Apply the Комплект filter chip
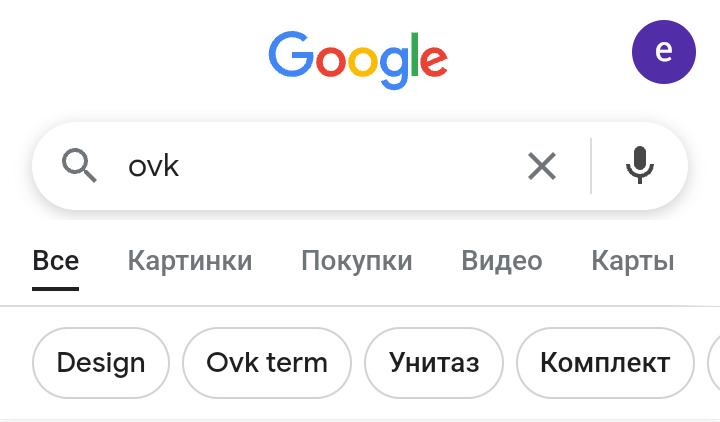The width and height of the screenshot is (720, 422). click(605, 362)
